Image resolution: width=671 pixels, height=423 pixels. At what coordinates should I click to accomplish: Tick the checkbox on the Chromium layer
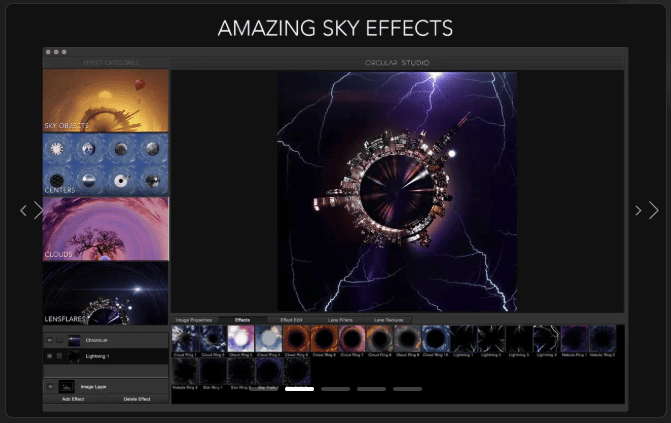click(59, 340)
